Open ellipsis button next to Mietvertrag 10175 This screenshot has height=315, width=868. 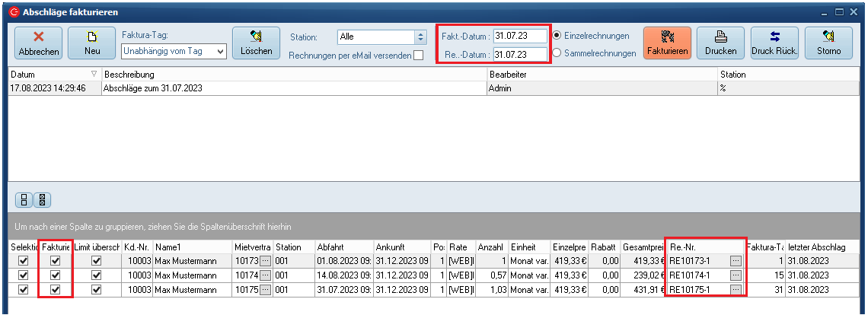pos(265,290)
